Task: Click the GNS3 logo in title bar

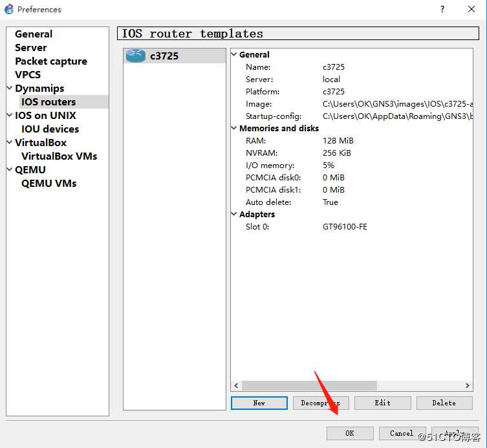Action: point(9,9)
